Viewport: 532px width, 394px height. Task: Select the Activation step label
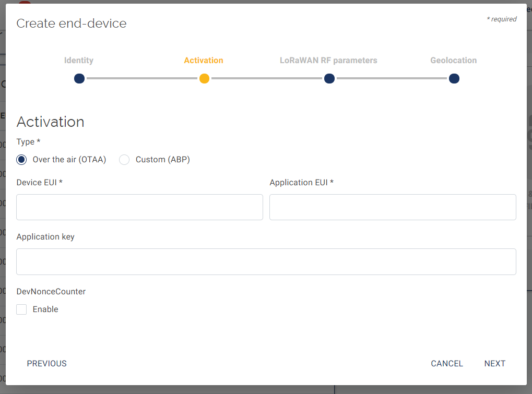[204, 61]
